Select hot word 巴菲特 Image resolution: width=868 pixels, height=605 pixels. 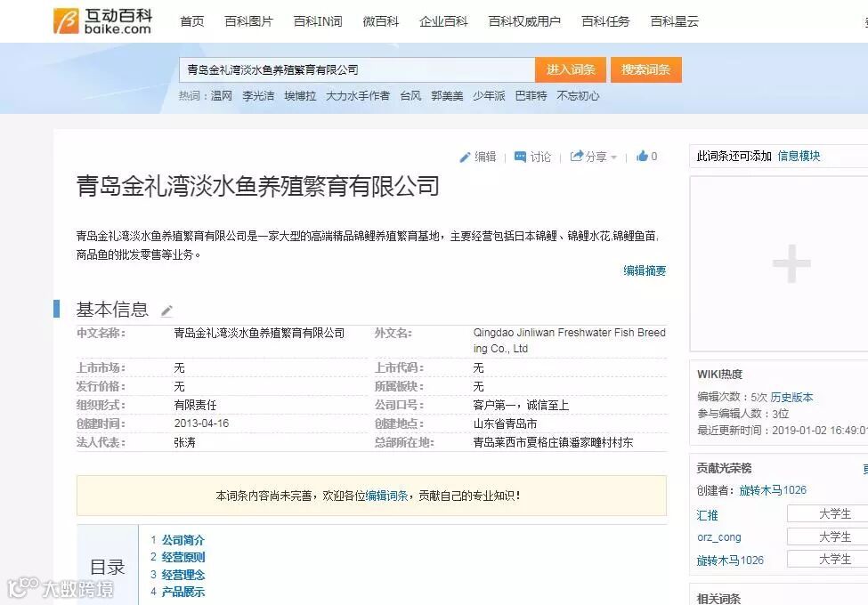click(x=531, y=96)
